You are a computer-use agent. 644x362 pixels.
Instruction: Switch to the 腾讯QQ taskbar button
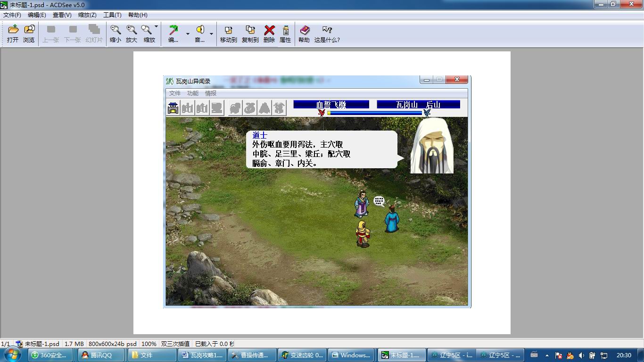click(101, 355)
